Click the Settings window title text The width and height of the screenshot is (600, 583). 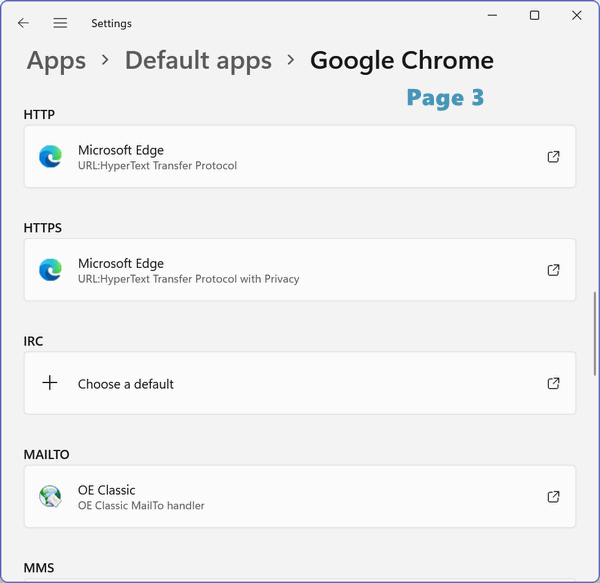pyautogui.click(x=111, y=23)
